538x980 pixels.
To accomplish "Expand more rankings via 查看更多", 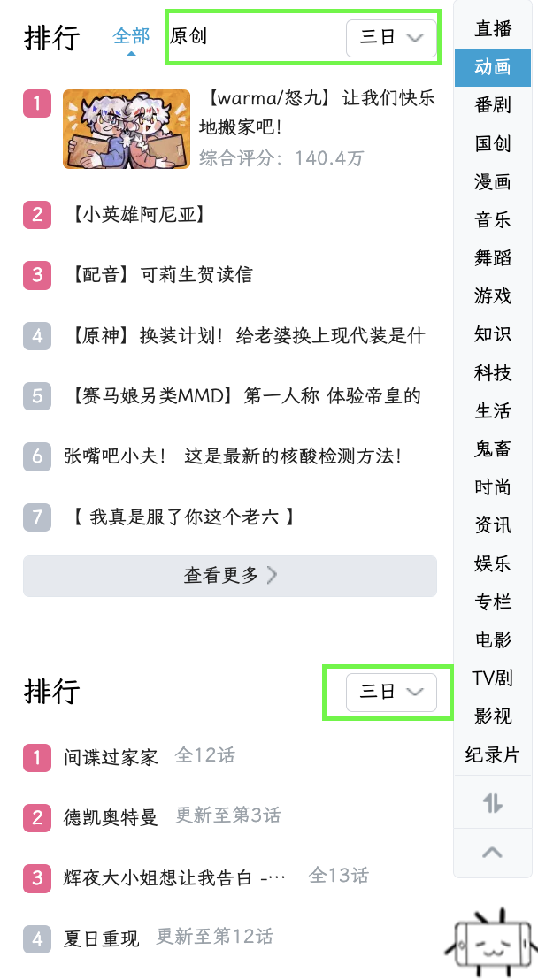I will pos(229,576).
